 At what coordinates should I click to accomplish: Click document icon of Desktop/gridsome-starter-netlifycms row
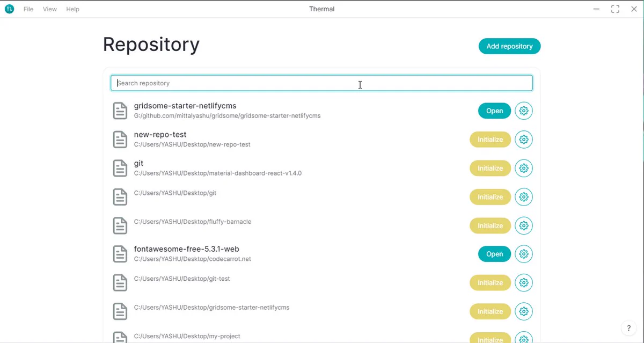pyautogui.click(x=120, y=311)
